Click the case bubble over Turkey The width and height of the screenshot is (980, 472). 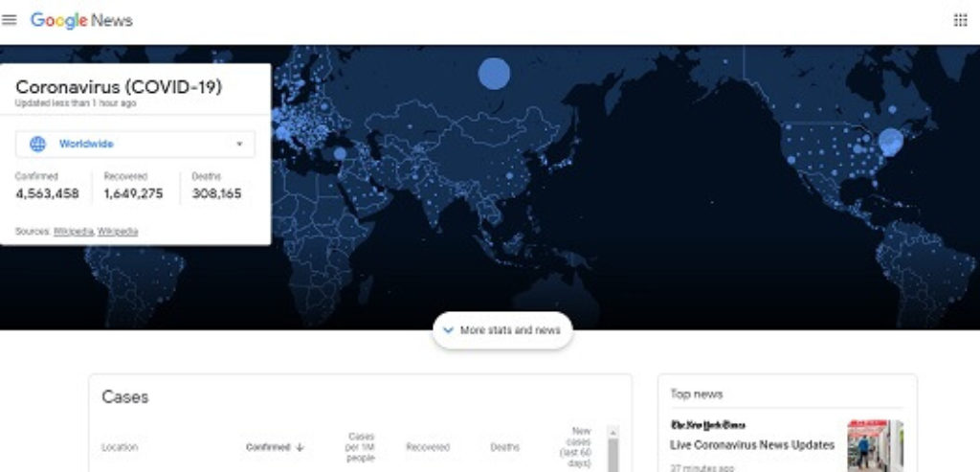[x=340, y=154]
